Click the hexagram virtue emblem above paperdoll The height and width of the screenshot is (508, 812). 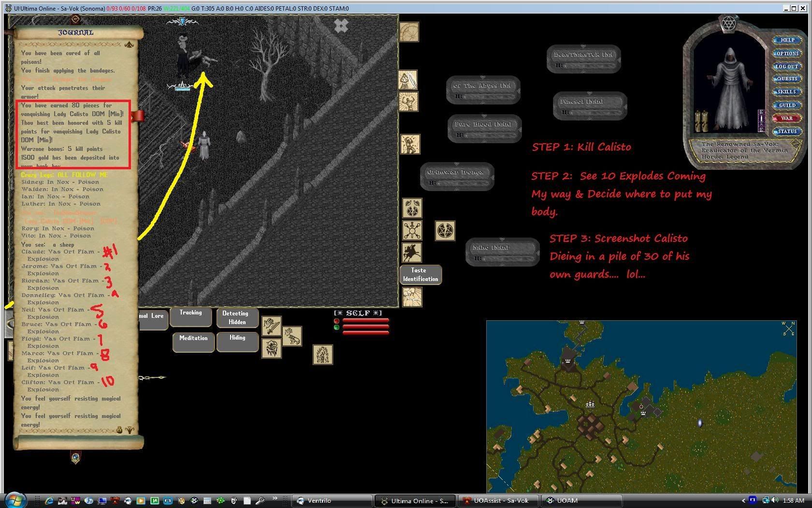click(x=728, y=24)
